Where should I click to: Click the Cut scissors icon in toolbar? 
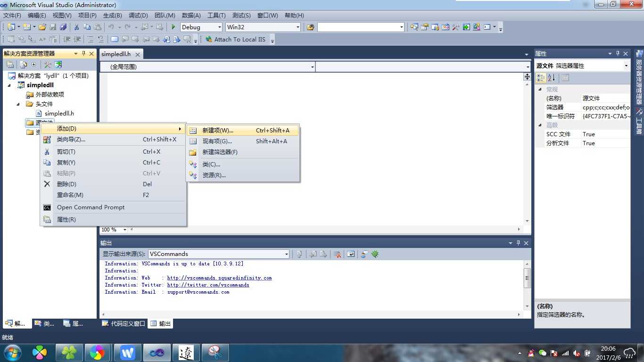pyautogui.click(x=76, y=27)
